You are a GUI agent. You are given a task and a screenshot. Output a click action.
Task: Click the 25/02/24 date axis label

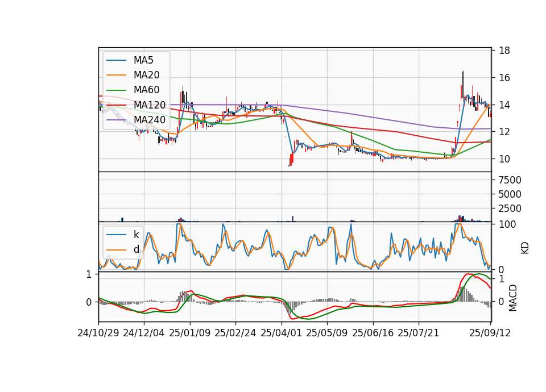tap(235, 333)
